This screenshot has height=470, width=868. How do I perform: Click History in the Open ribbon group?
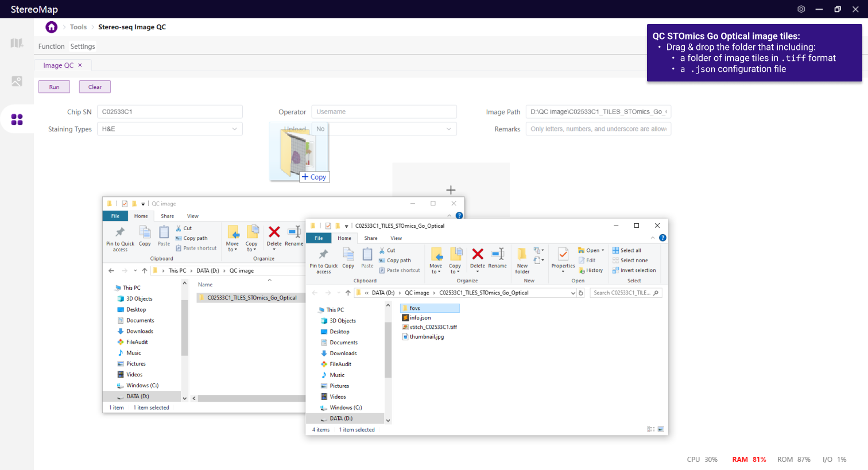[594, 270]
